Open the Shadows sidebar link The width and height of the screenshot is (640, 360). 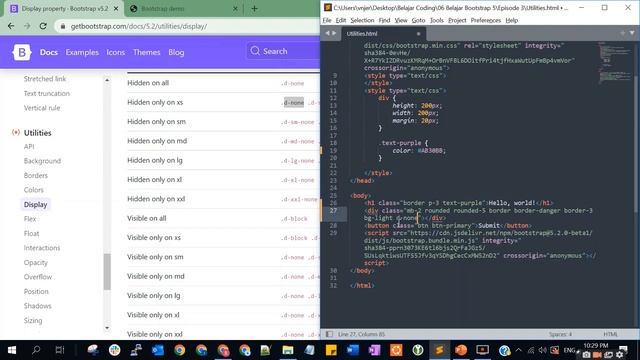(37, 306)
